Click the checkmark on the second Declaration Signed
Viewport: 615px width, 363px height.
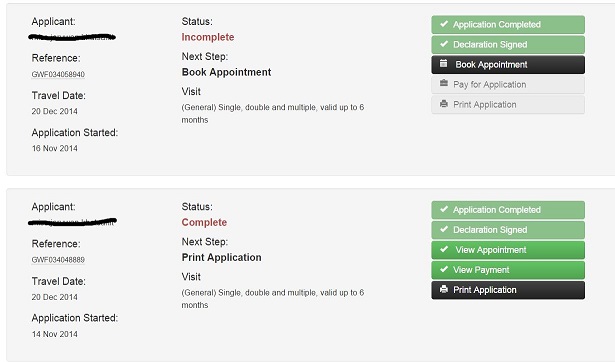[444, 229]
